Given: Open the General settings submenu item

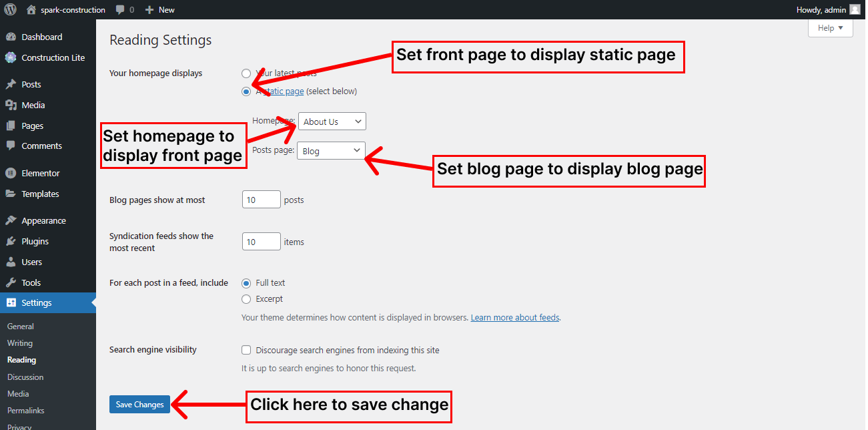Looking at the screenshot, I should pyautogui.click(x=21, y=327).
